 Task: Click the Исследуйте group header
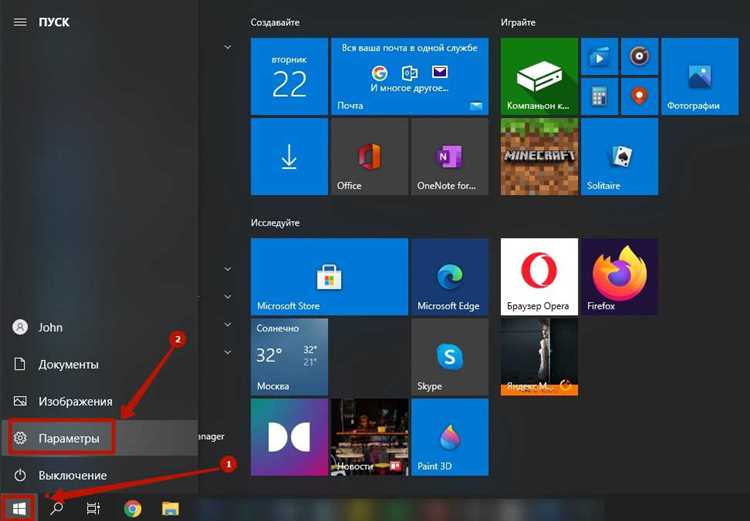click(x=275, y=222)
